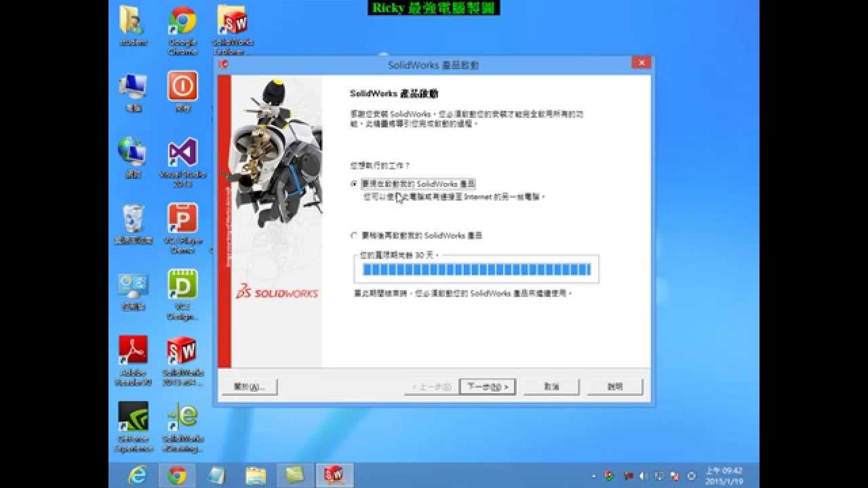This screenshot has width=868, height=488.
Task: Open the Help button in activation dialog
Action: coord(615,387)
